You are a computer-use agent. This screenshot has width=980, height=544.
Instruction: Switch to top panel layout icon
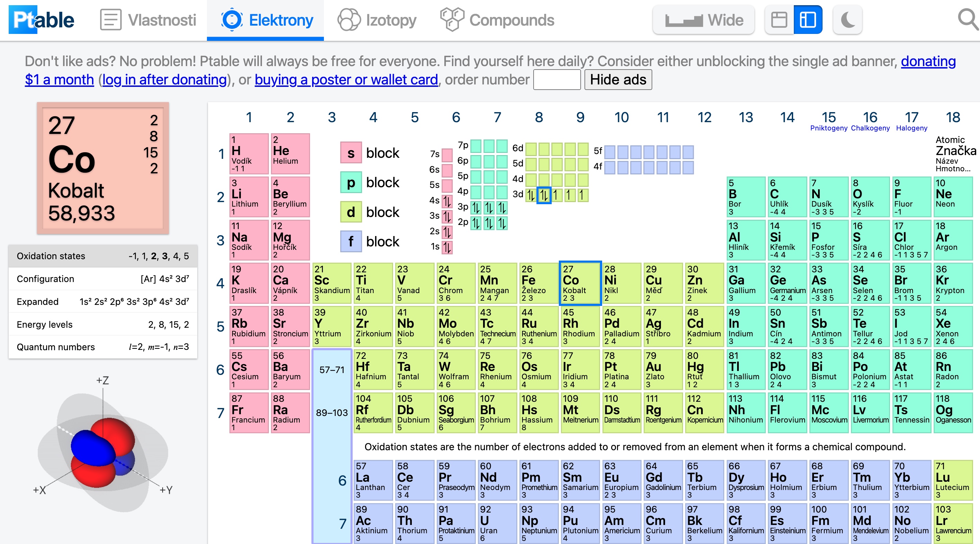point(779,20)
